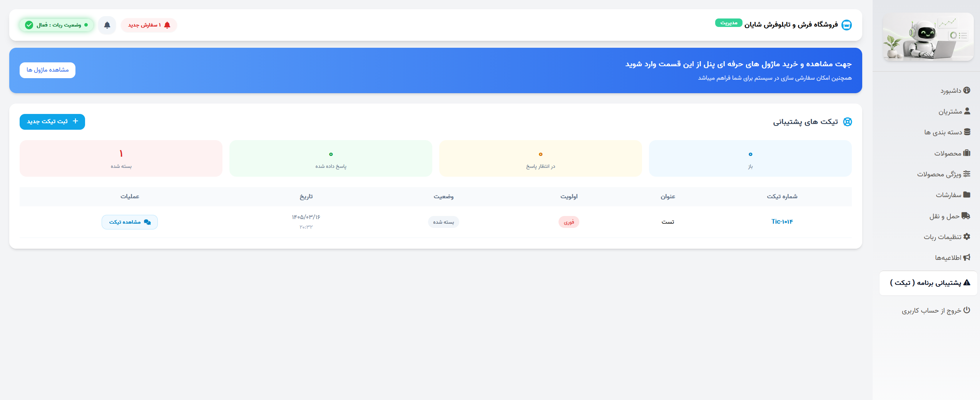Click the time ۲۰:۳۲ in the ticket row

click(306, 227)
